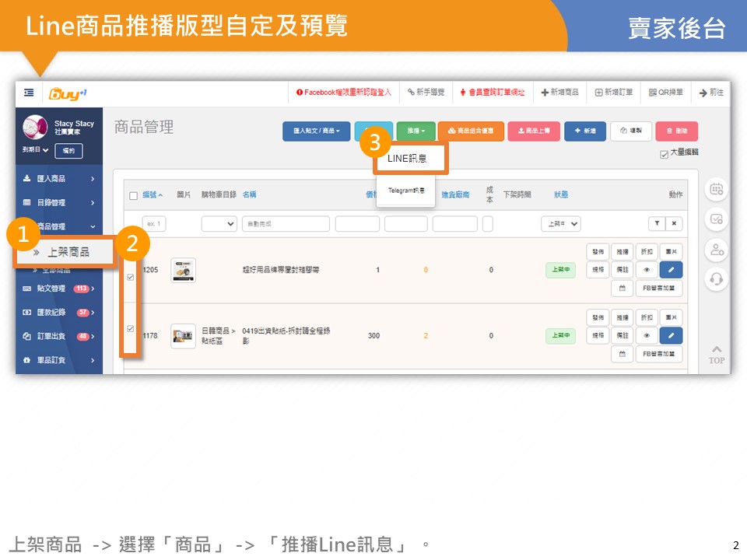This screenshot has width=747, height=560.
Task: Toggle the sidebar hamburger menu icon
Action: (29, 93)
